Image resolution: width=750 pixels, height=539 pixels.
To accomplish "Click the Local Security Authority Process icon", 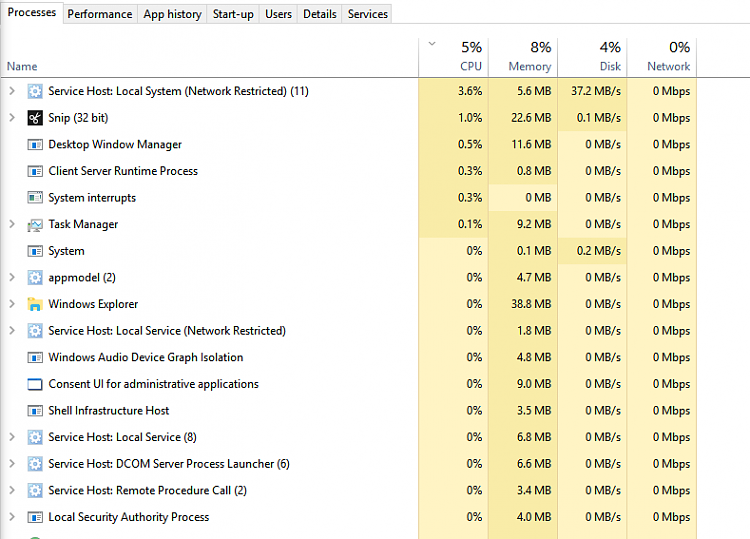I will coord(35,517).
